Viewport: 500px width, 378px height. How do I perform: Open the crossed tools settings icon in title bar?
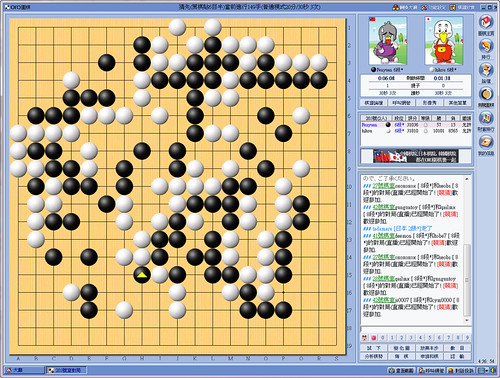point(424,7)
